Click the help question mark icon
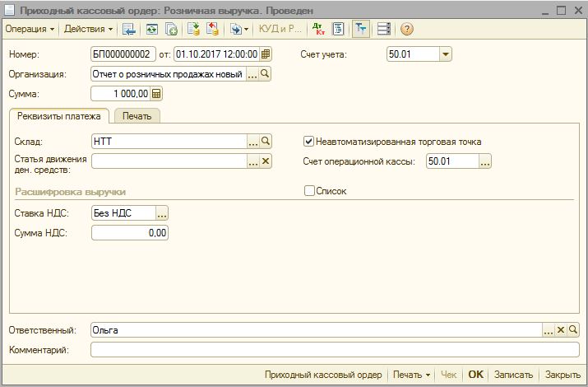The image size is (588, 387). pyautogui.click(x=406, y=29)
